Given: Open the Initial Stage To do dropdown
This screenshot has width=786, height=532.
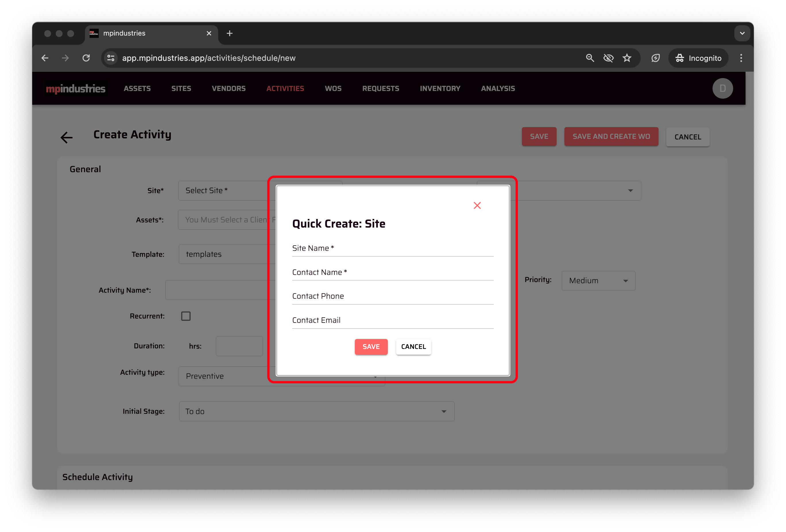Looking at the screenshot, I should (x=316, y=411).
